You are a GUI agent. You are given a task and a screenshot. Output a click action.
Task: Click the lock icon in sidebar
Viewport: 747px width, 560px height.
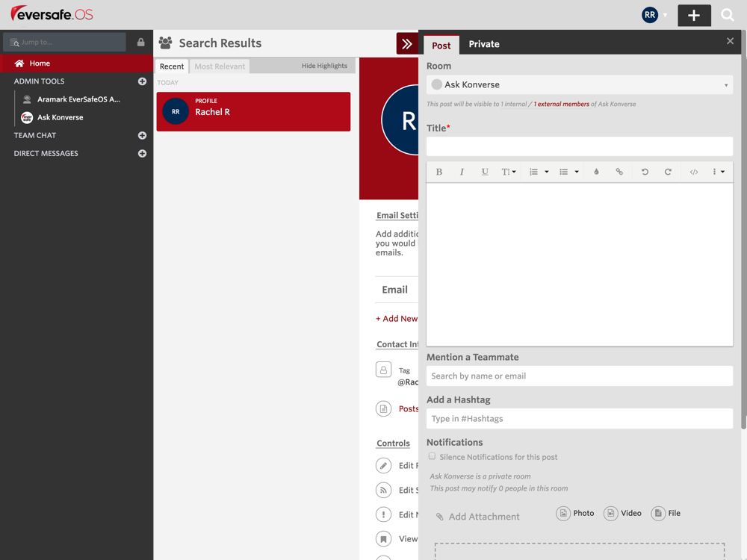(x=141, y=42)
